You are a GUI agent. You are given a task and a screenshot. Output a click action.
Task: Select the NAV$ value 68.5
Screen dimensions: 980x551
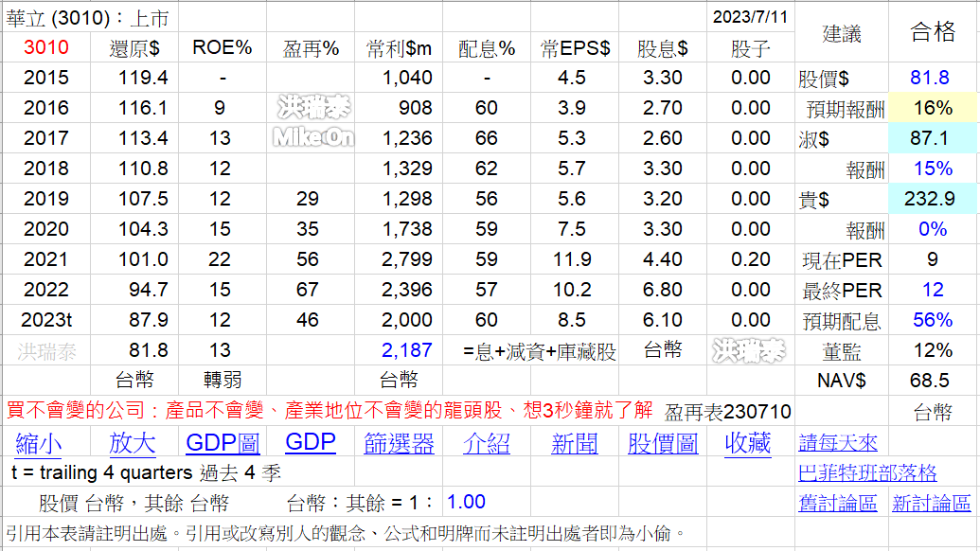pos(930,380)
